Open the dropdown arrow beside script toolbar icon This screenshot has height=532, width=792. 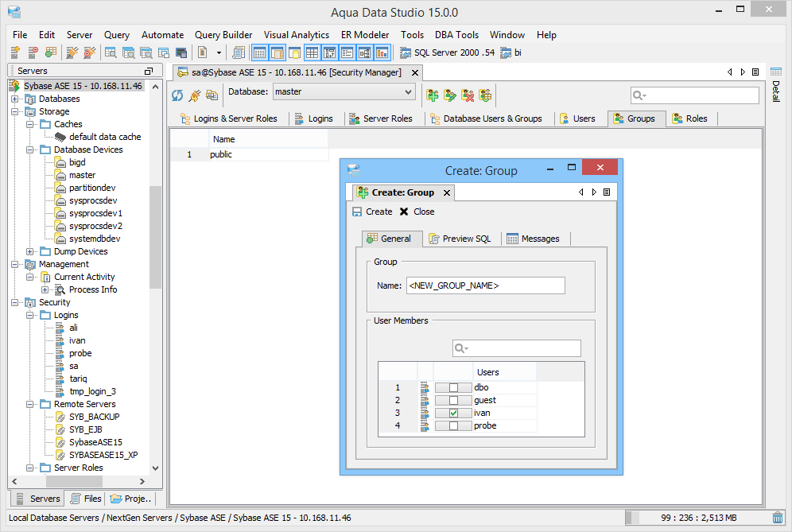click(x=219, y=52)
